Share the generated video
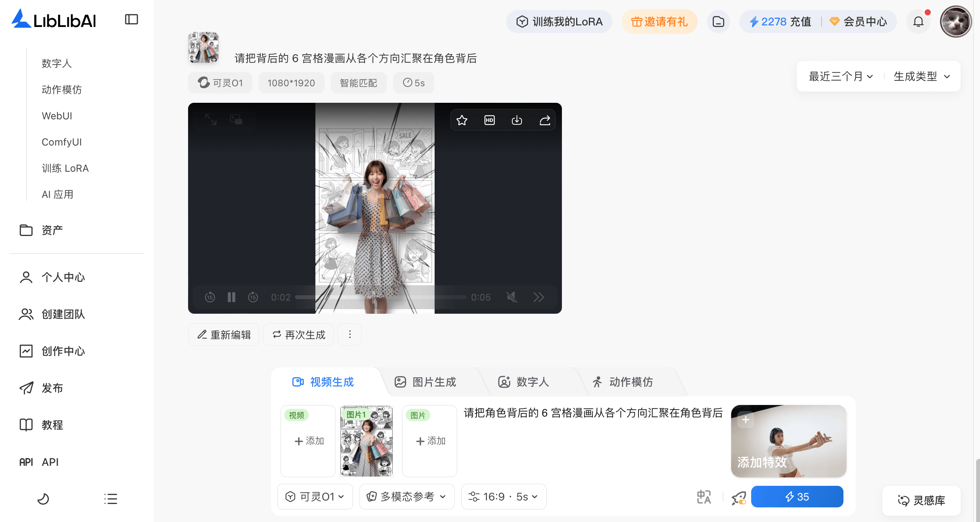This screenshot has height=522, width=980. (x=545, y=120)
